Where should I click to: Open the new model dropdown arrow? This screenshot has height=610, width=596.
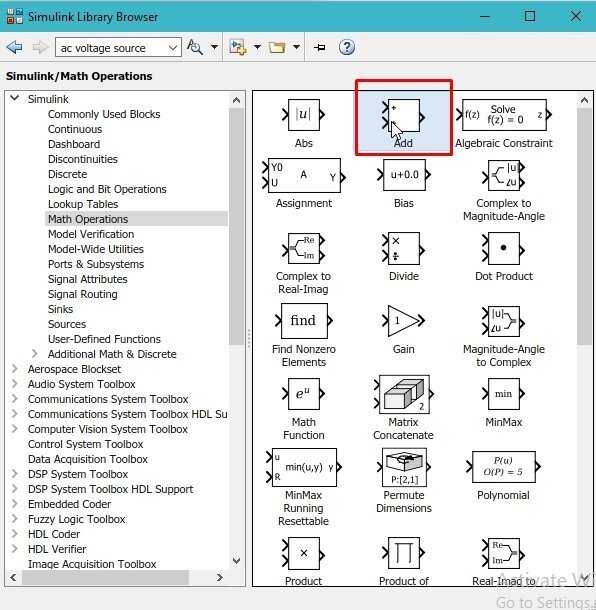pyautogui.click(x=257, y=47)
